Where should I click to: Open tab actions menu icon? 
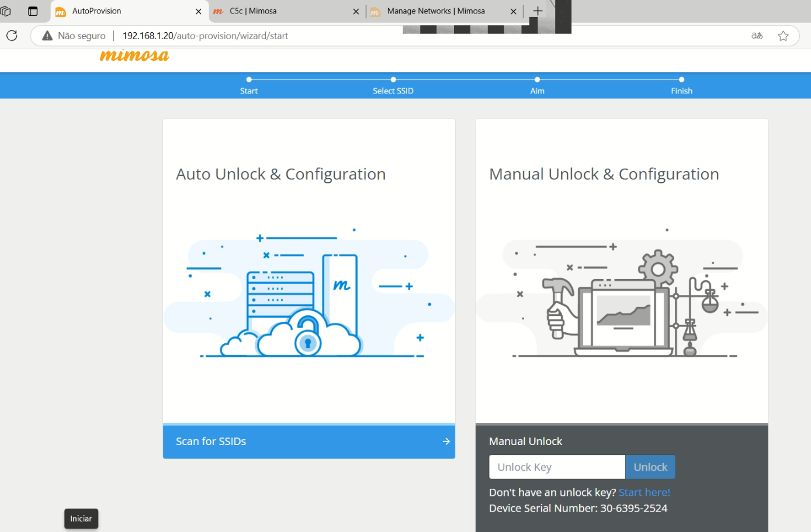pyautogui.click(x=33, y=11)
